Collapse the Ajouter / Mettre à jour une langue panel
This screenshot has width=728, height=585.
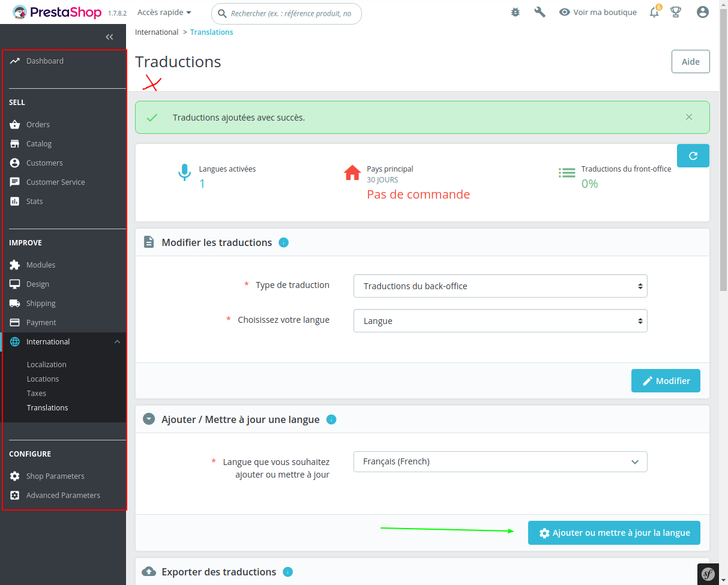click(x=149, y=419)
